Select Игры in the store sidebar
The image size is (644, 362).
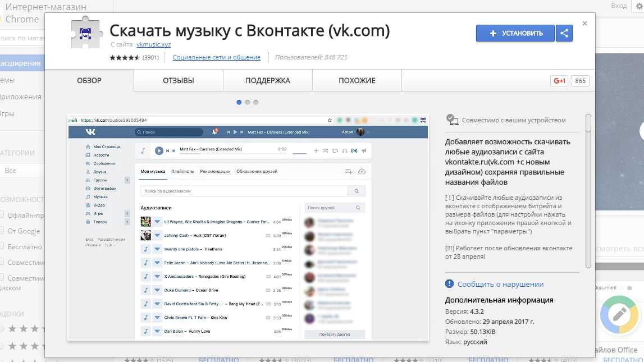[x=7, y=114]
